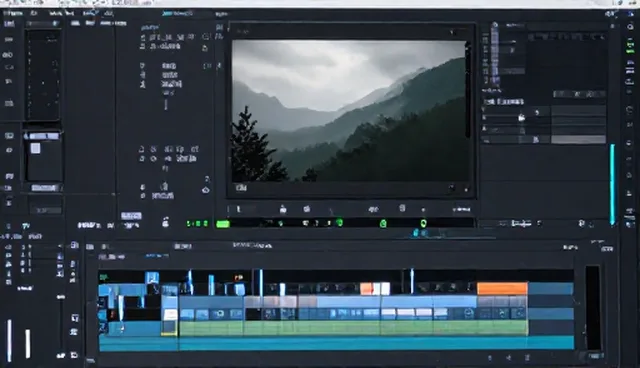Screen dimensions: 640x368
Task: Click the padlock-like icon left of green timecode
Action: (165, 222)
